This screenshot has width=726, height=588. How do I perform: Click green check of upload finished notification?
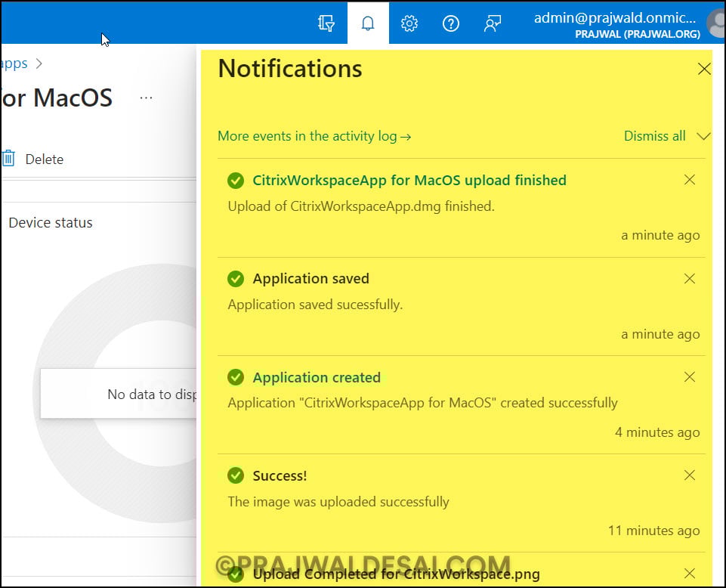point(236,180)
